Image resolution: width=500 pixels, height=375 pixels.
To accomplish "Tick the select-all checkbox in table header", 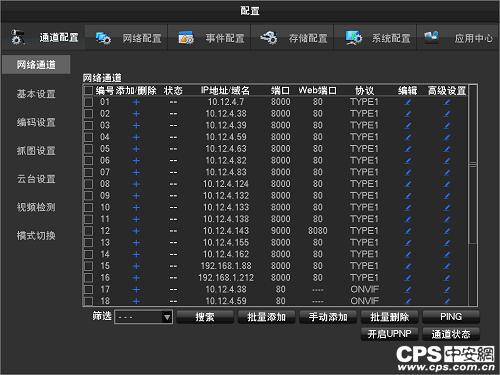I will click(x=88, y=90).
